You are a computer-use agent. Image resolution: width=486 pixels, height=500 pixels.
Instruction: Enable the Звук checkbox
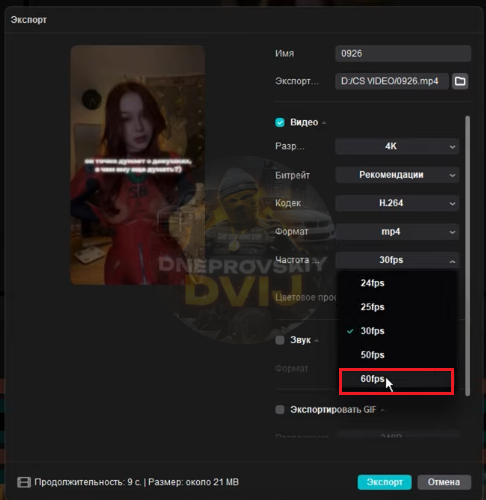click(x=280, y=340)
